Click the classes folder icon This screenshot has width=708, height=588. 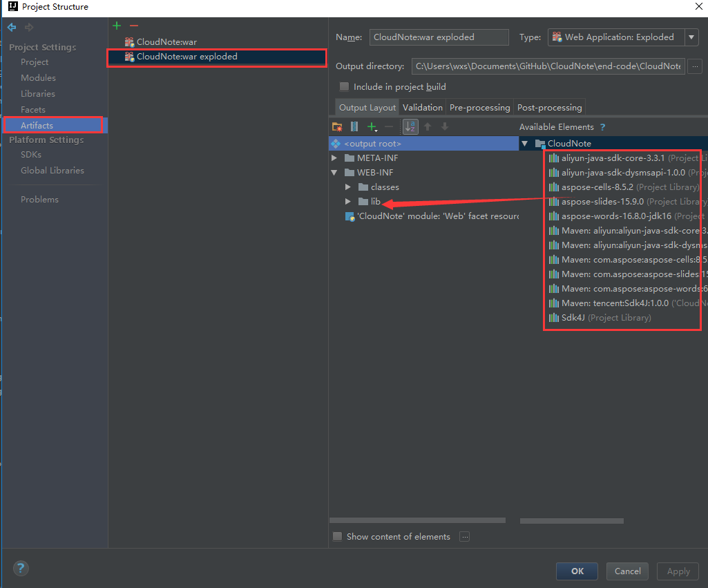(363, 187)
